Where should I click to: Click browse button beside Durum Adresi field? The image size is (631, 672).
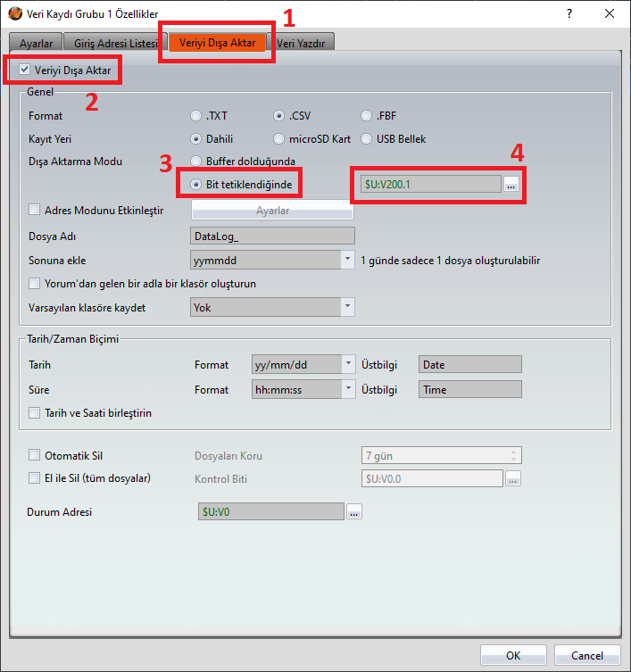coord(354,512)
